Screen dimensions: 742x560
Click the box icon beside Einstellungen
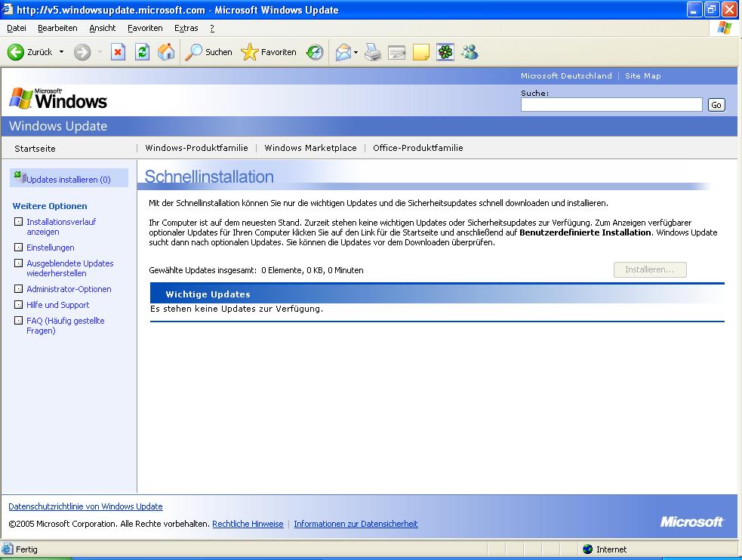tap(18, 247)
